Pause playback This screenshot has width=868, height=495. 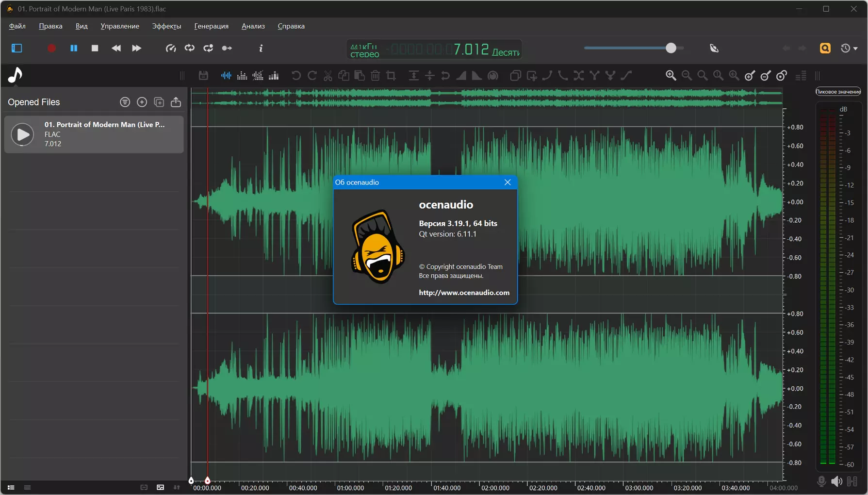coord(74,48)
